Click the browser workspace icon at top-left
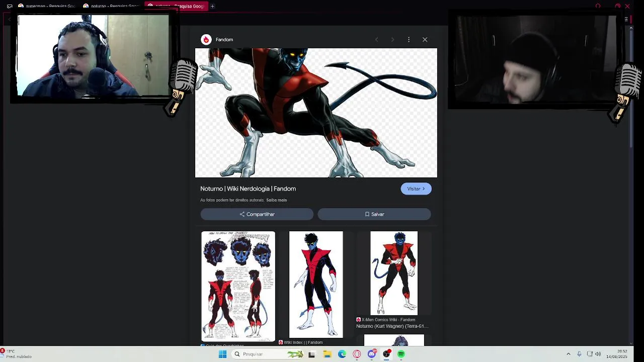The image size is (644, 362). pyautogui.click(x=9, y=6)
